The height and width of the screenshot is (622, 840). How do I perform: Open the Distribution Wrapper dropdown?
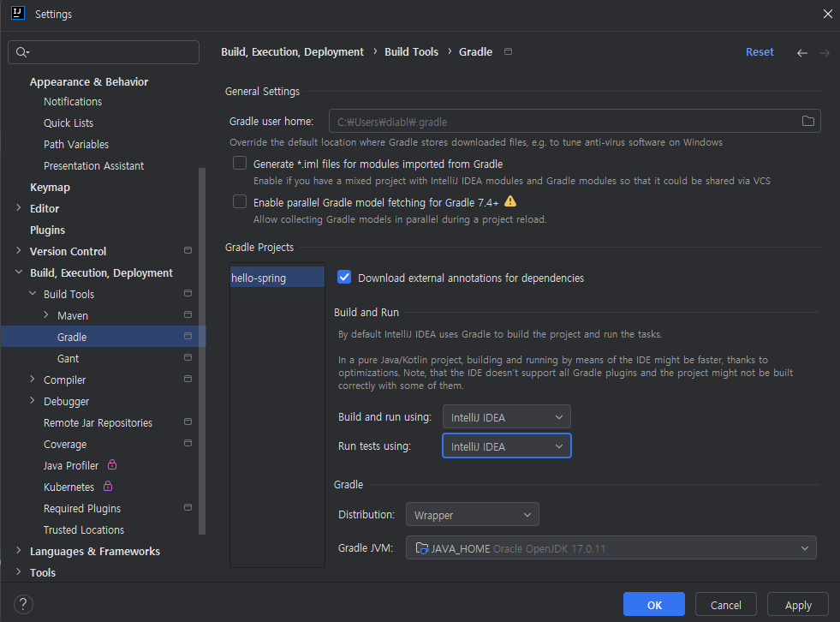472,515
